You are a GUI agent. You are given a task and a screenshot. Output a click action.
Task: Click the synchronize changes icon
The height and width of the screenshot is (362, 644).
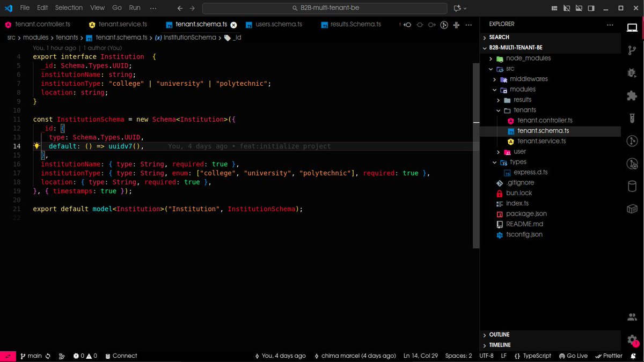[48, 356]
